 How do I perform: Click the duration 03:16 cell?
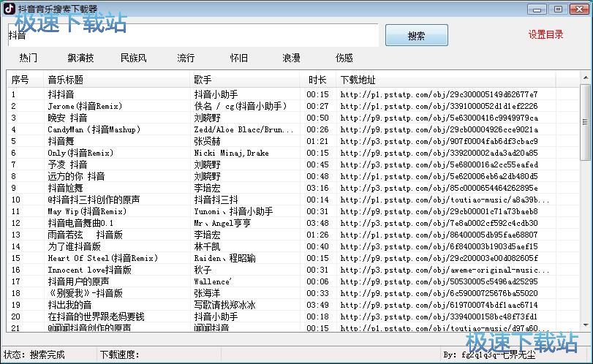pos(317,188)
